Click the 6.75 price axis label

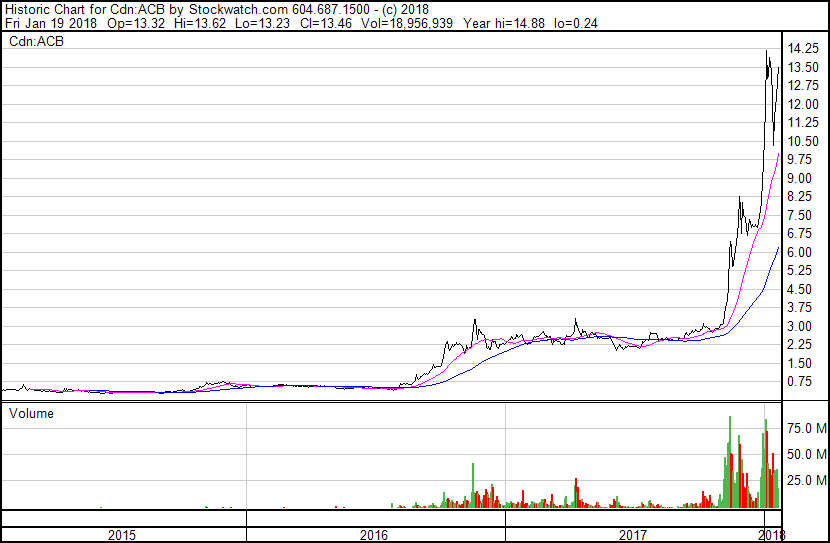pos(799,234)
